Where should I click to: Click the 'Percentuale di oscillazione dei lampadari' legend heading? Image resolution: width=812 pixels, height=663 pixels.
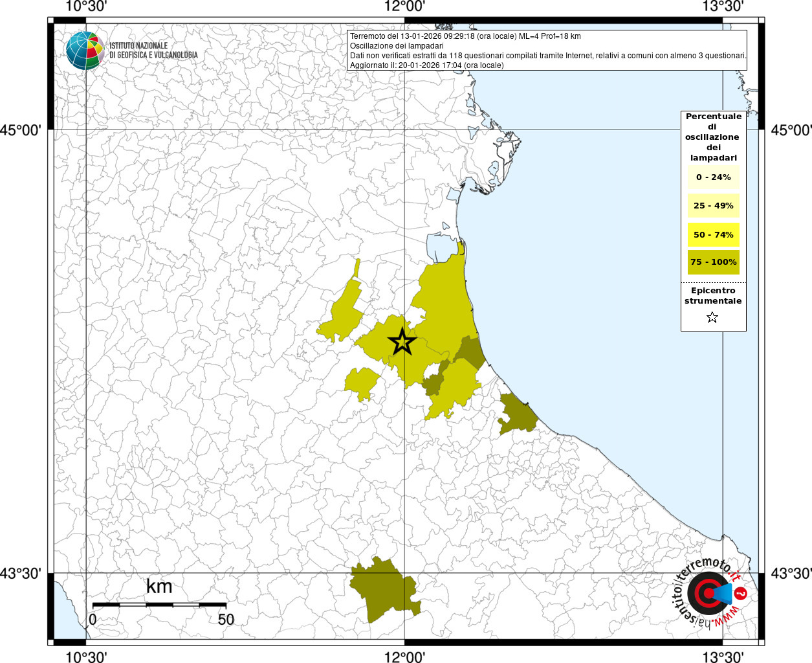click(713, 137)
